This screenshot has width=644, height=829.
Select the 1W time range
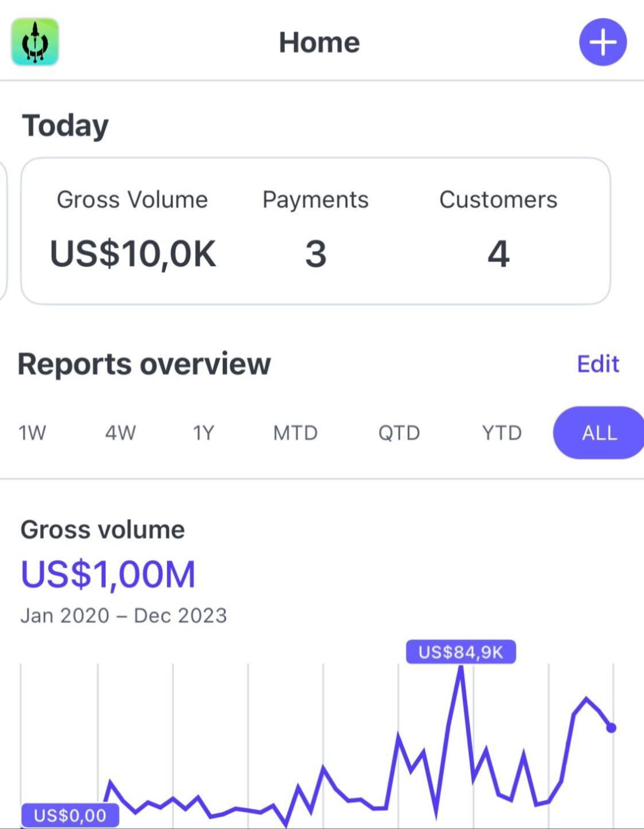coord(32,433)
